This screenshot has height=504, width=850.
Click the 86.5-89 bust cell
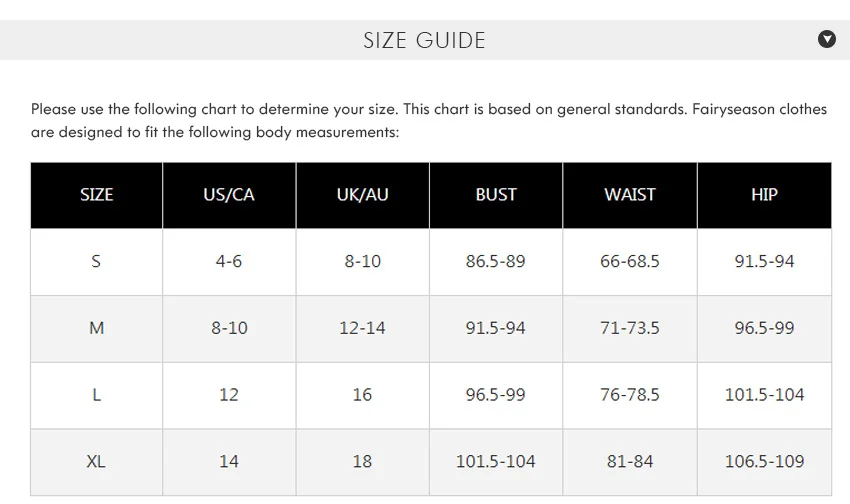[x=495, y=262]
